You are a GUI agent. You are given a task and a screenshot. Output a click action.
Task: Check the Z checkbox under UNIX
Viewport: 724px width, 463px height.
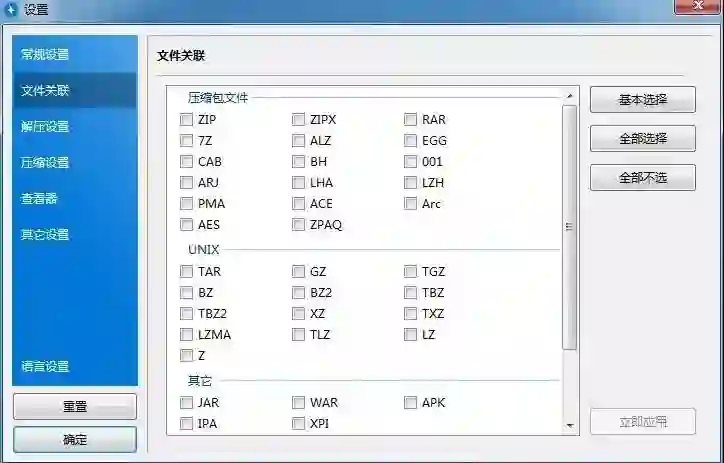point(186,355)
